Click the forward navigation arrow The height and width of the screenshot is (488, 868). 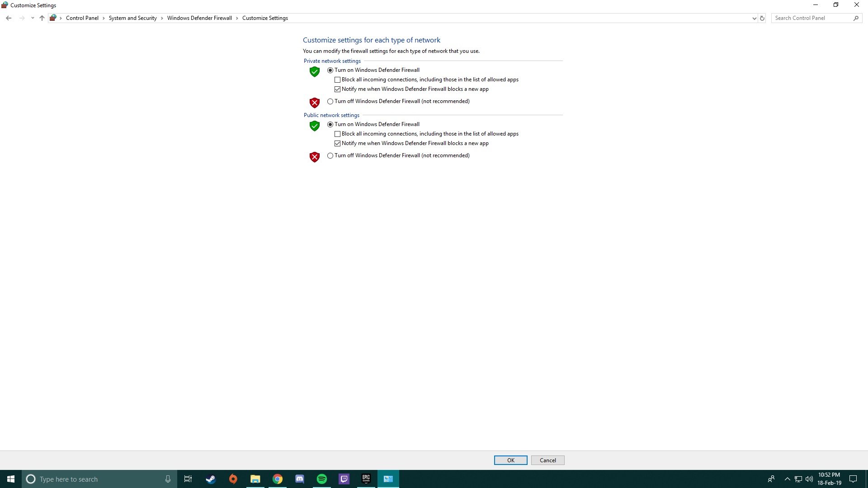(22, 18)
